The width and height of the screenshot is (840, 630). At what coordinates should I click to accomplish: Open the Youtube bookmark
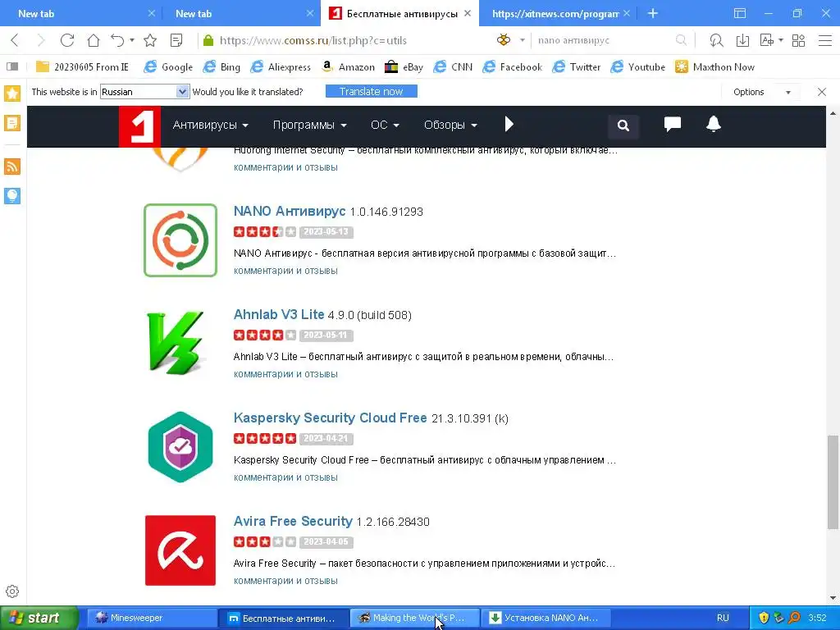(638, 67)
